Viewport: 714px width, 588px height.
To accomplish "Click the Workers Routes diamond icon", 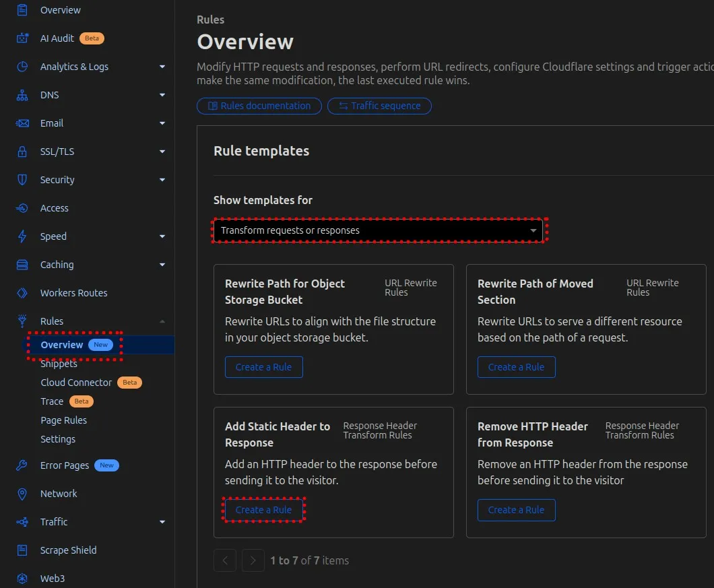I will click(22, 293).
